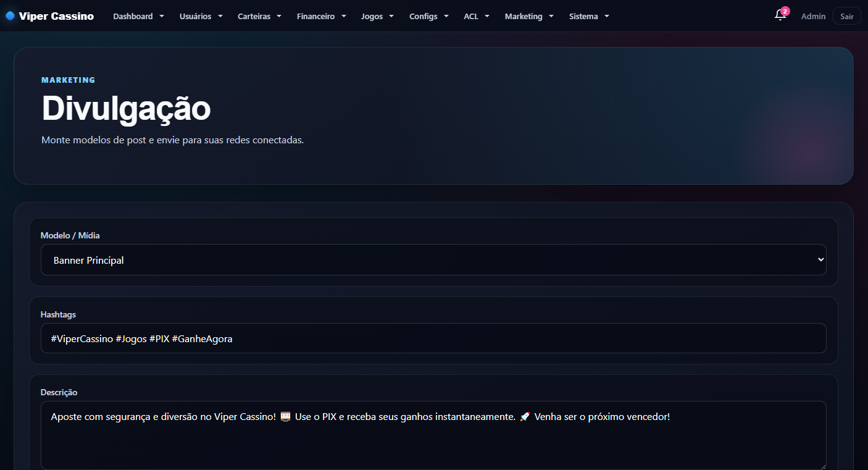This screenshot has width=868, height=470.
Task: Expand the Usuários menu
Action: (x=201, y=16)
